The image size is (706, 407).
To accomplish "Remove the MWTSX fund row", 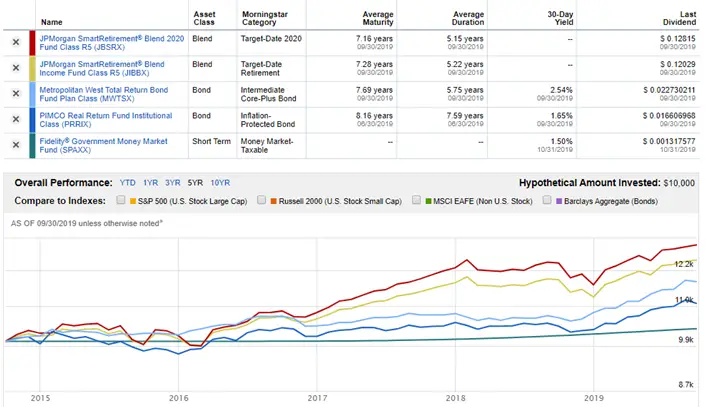I will coord(16,94).
